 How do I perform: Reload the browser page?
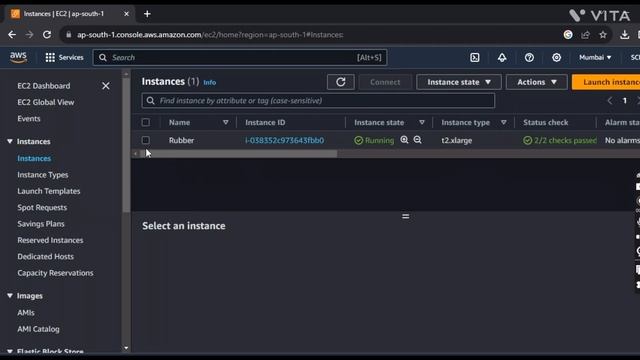pos(47,35)
